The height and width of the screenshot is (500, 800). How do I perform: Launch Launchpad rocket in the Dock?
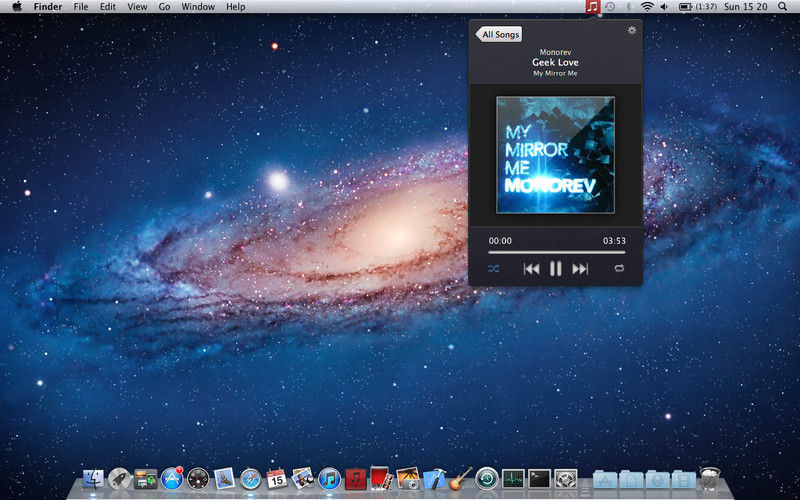(x=119, y=479)
